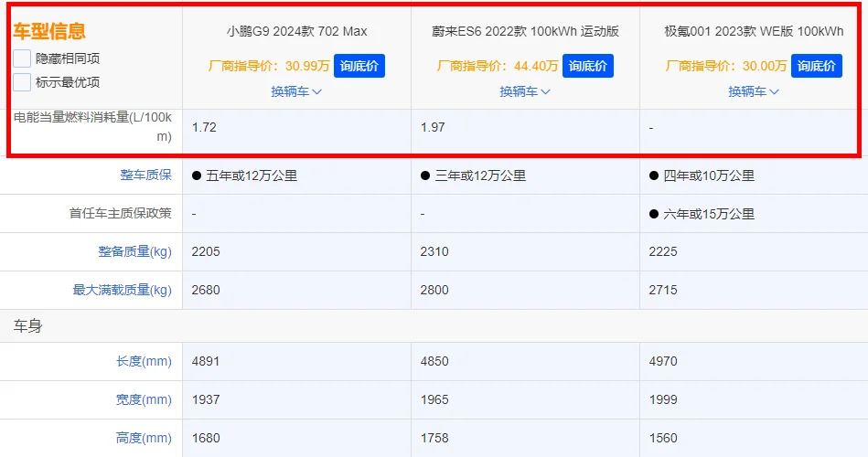Click the 首任车主质保政策 row label
The image size is (868, 457).
120,214
